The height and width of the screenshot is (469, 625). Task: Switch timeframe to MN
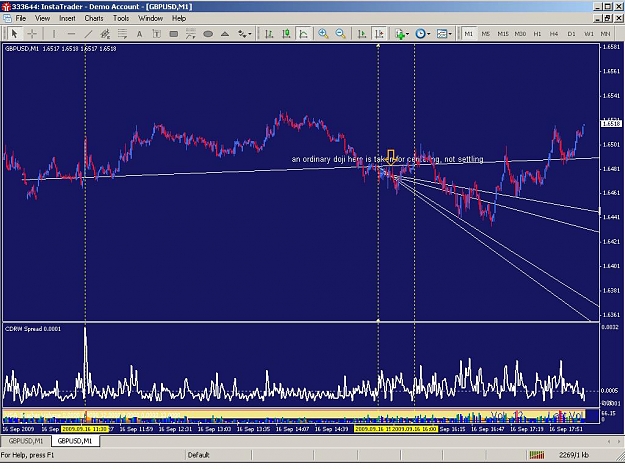coord(605,34)
